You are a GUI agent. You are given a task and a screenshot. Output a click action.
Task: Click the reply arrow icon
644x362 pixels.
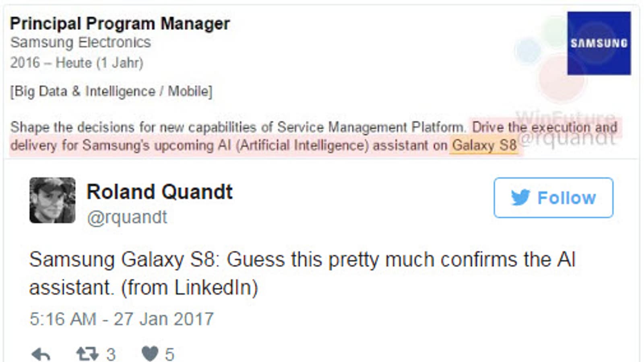pyautogui.click(x=41, y=354)
